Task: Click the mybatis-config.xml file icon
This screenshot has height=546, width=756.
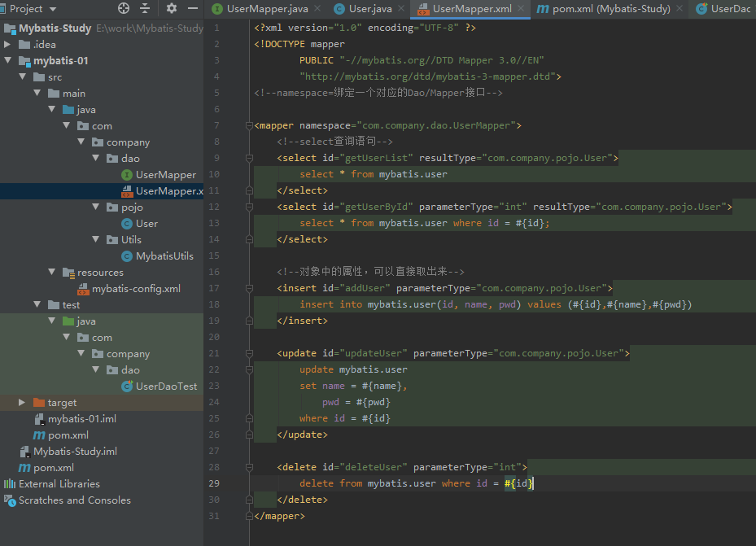Action: click(83, 289)
